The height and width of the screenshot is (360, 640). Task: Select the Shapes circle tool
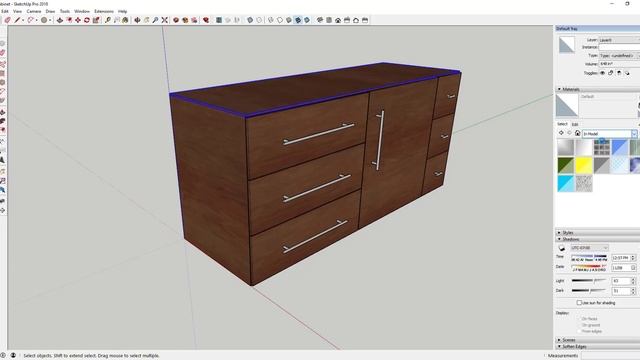pos(44,20)
